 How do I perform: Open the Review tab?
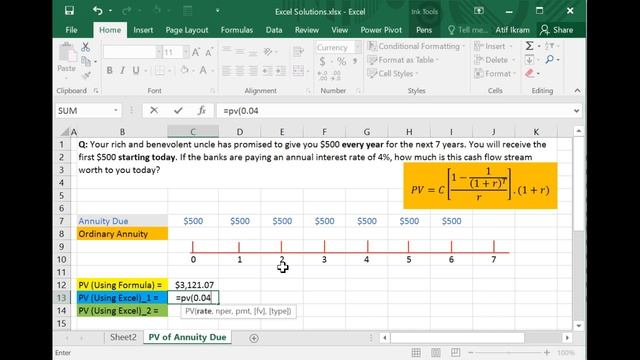[307, 30]
